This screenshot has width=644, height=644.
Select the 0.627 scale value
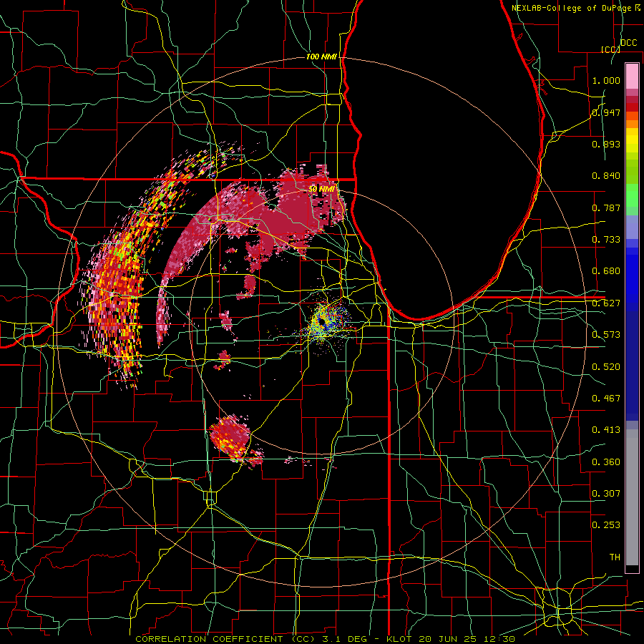(606, 303)
